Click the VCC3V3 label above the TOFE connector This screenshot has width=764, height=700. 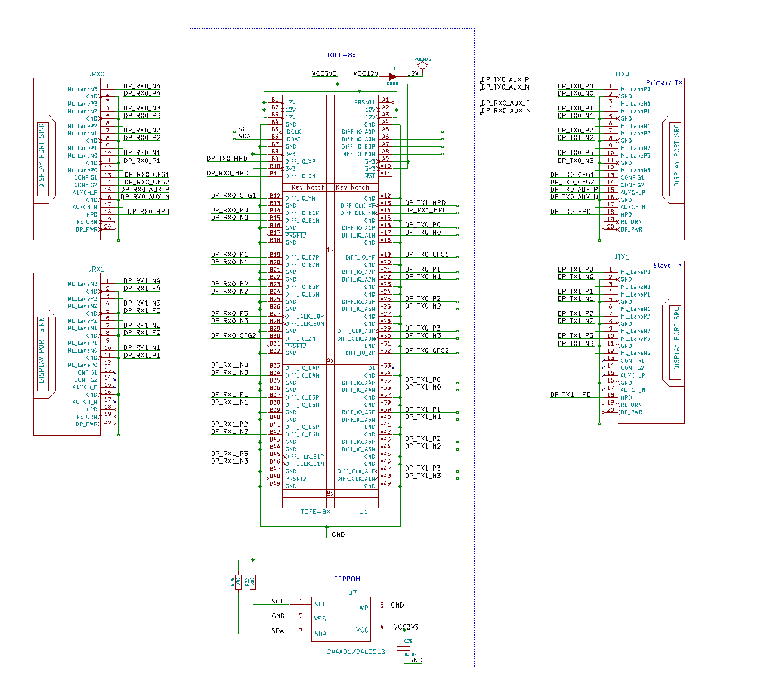point(324,73)
